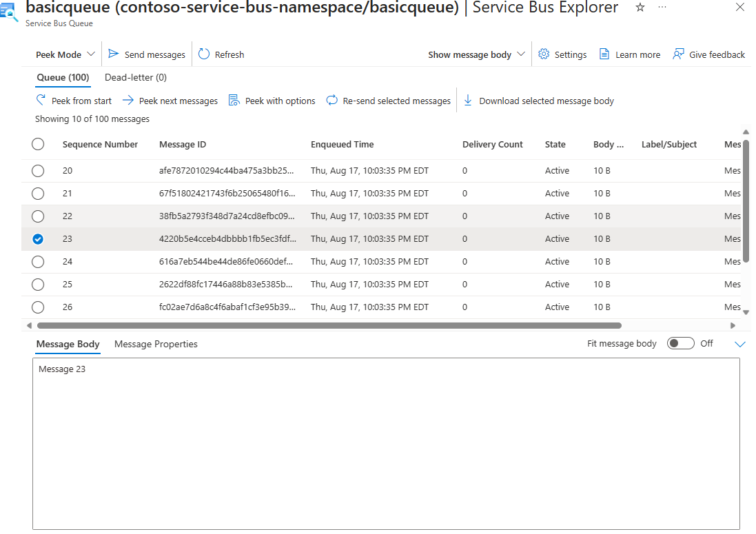Expand the Show message body dropdown
756x534 pixels.
click(476, 54)
